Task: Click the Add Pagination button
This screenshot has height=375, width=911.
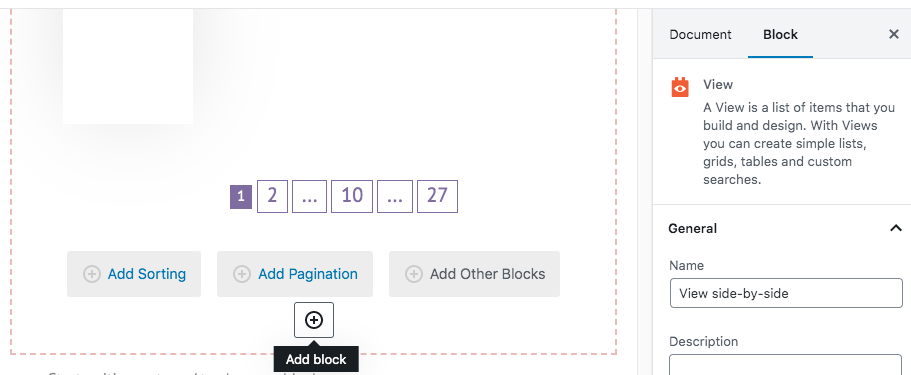Action: click(x=295, y=274)
